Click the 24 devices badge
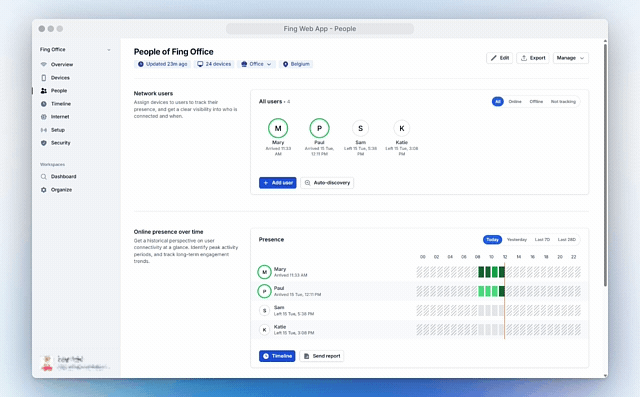The image size is (640, 397). pyautogui.click(x=214, y=64)
